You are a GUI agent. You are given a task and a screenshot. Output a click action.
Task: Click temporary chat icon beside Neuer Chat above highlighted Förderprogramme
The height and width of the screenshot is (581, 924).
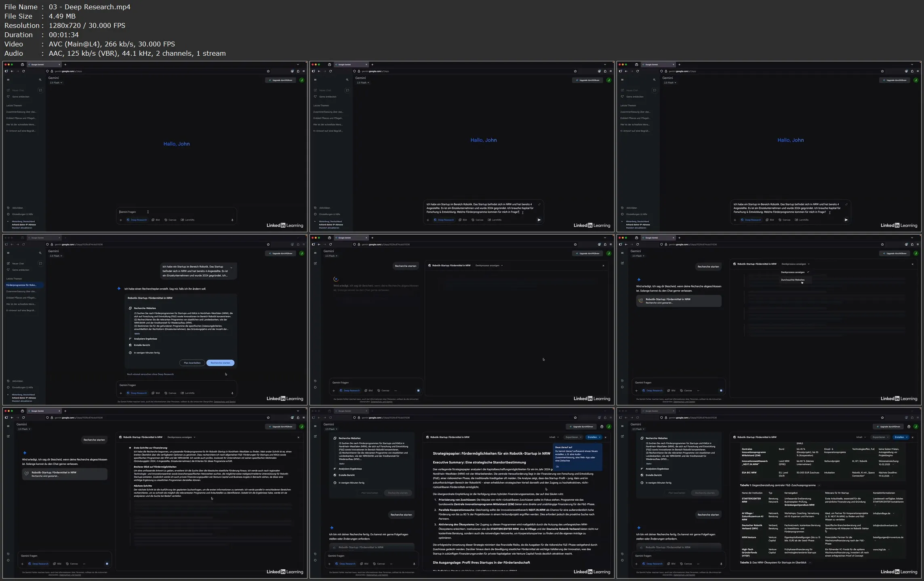coord(40,263)
